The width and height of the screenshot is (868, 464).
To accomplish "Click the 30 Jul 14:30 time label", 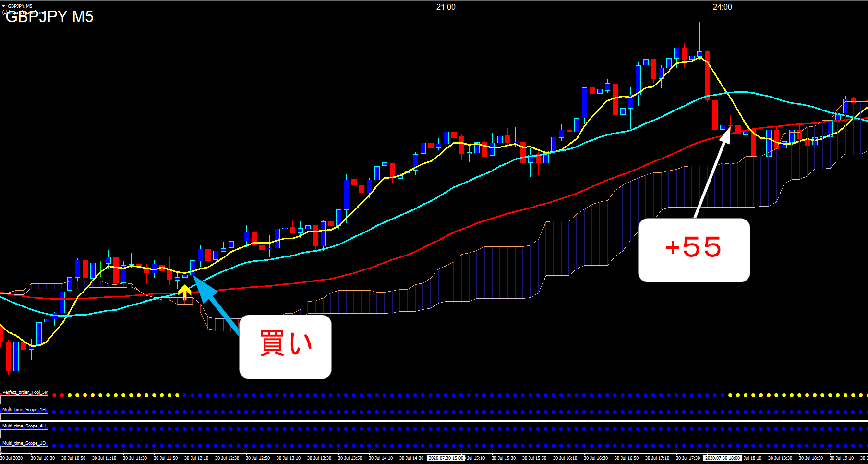I will [x=411, y=458].
